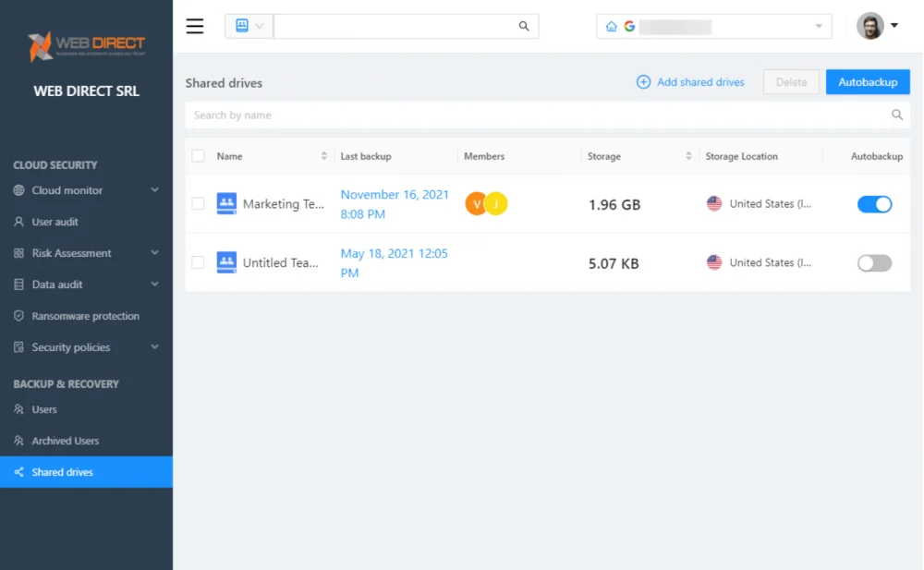The height and width of the screenshot is (570, 924).
Task: Click US flag in Marketing Team row
Action: (x=714, y=203)
